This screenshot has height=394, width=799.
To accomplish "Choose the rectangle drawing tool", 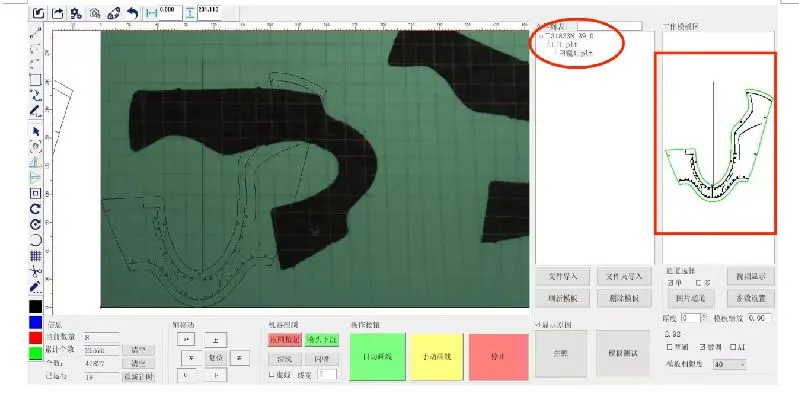I will pyautogui.click(x=35, y=80).
